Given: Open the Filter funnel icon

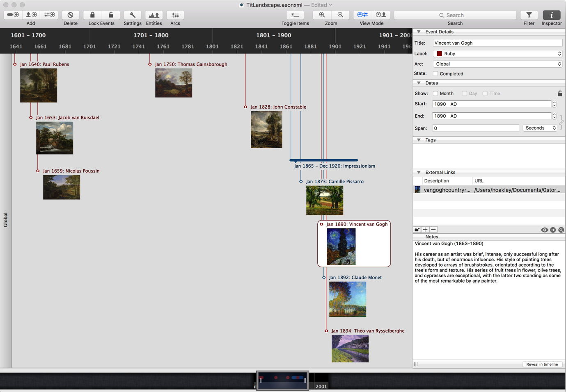Looking at the screenshot, I should point(529,15).
